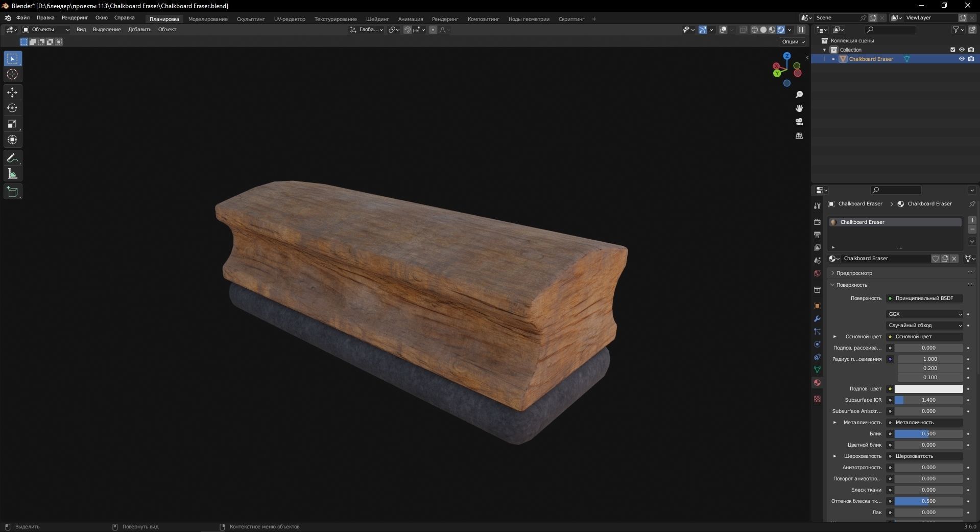Expand Chalkboard Eraser in the outliner tree
This screenshot has height=532, width=980.
click(x=834, y=59)
